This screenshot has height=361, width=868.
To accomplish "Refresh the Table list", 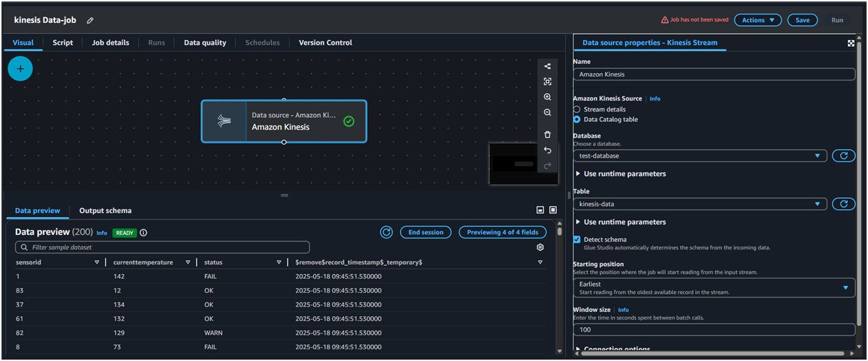I will [x=843, y=204].
